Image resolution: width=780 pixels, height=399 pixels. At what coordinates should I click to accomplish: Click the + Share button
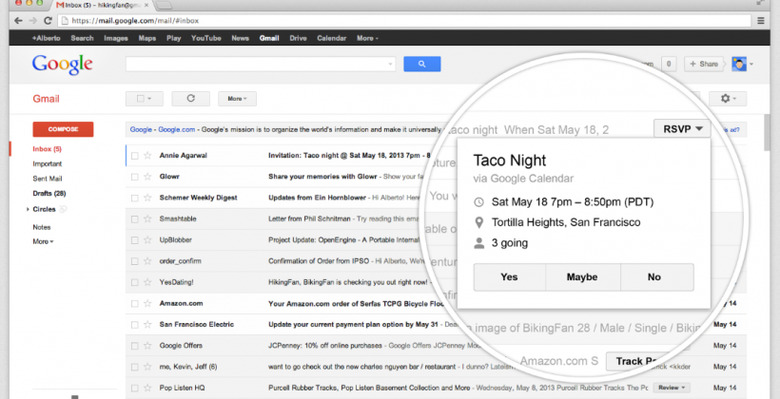[703, 64]
